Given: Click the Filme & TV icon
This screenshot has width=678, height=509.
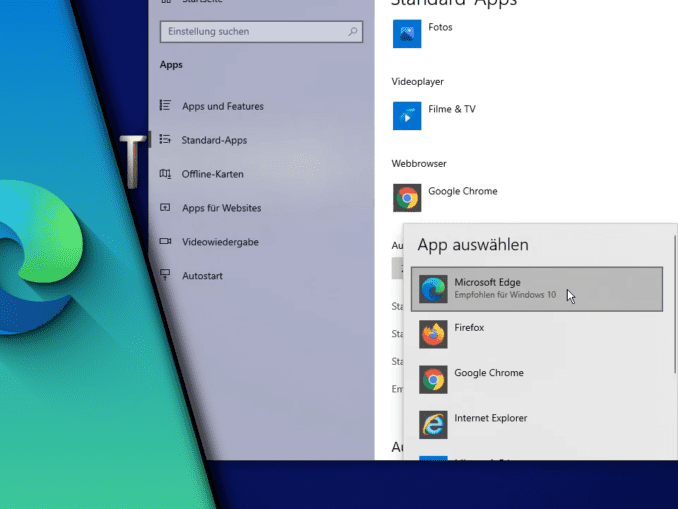Looking at the screenshot, I should 407,116.
